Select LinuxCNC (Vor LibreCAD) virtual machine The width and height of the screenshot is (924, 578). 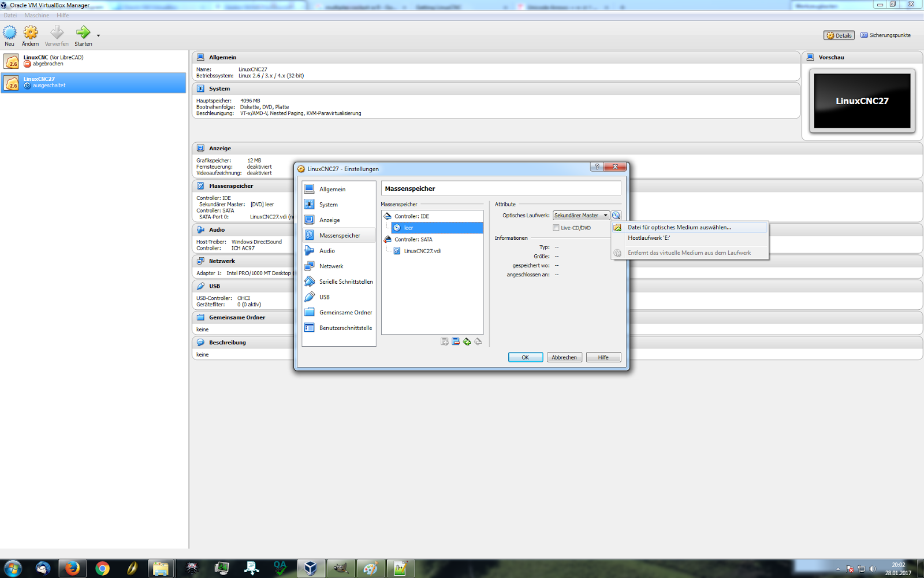tap(94, 61)
